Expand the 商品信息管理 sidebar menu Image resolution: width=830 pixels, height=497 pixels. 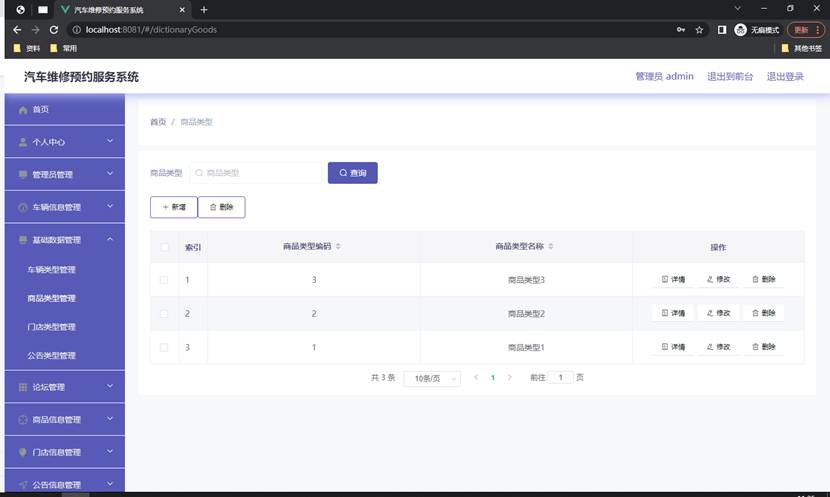pyautogui.click(x=65, y=419)
